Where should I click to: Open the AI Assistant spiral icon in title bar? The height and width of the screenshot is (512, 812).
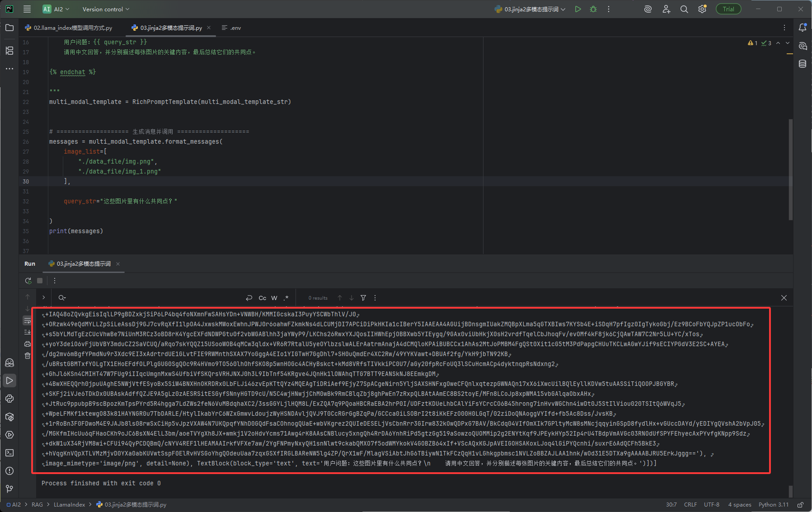[648, 9]
